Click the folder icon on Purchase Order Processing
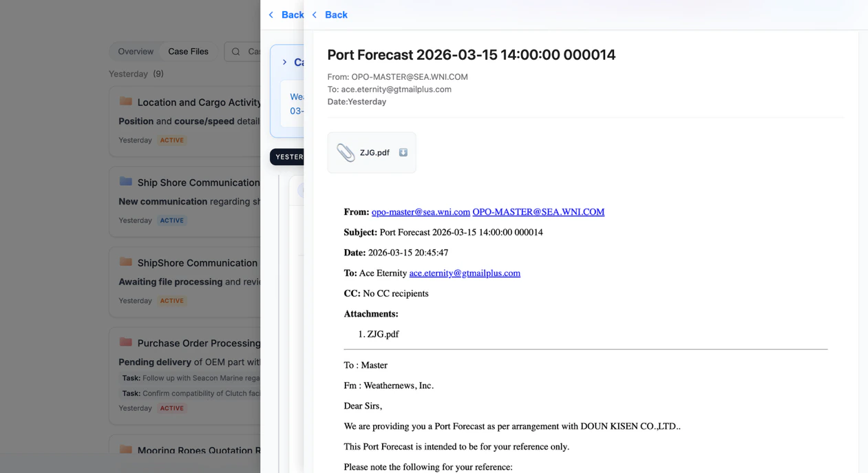Viewport: 868px width, 473px height. tap(126, 342)
